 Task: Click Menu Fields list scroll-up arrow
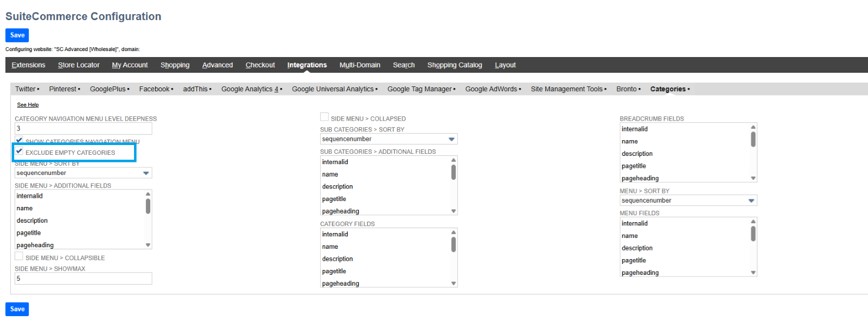point(753,222)
